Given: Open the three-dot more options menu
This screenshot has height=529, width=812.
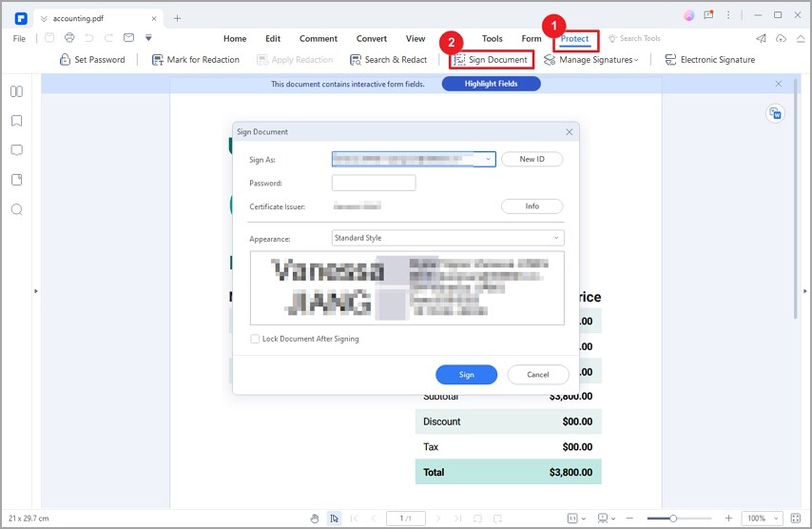Looking at the screenshot, I should [x=728, y=15].
